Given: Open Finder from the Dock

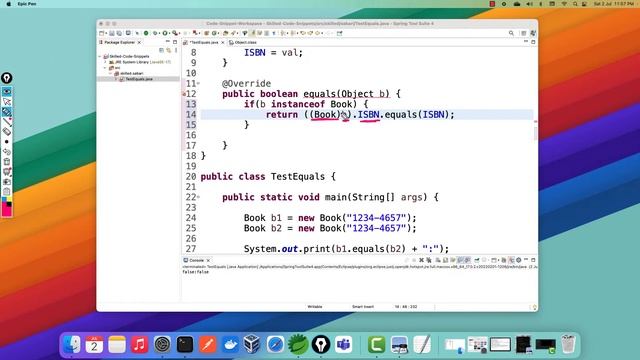Looking at the screenshot, I should 72,345.
